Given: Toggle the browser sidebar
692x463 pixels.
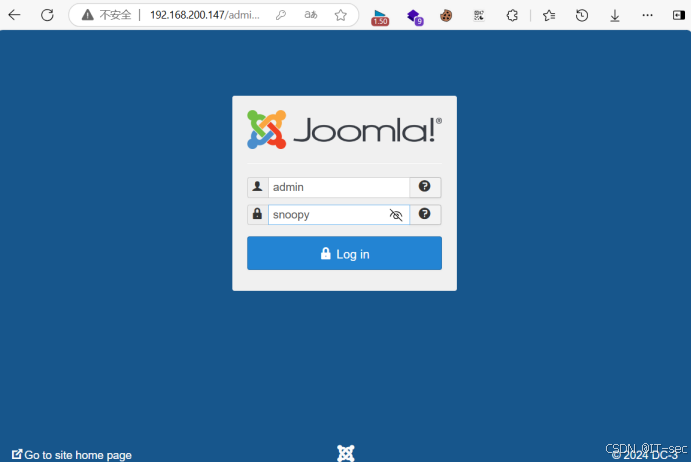Looking at the screenshot, I should click(x=679, y=15).
